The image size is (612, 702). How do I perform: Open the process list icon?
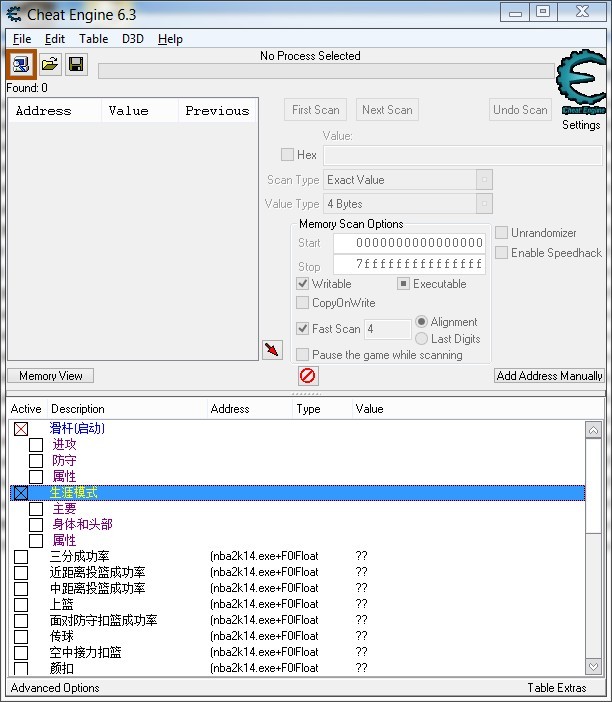21,65
